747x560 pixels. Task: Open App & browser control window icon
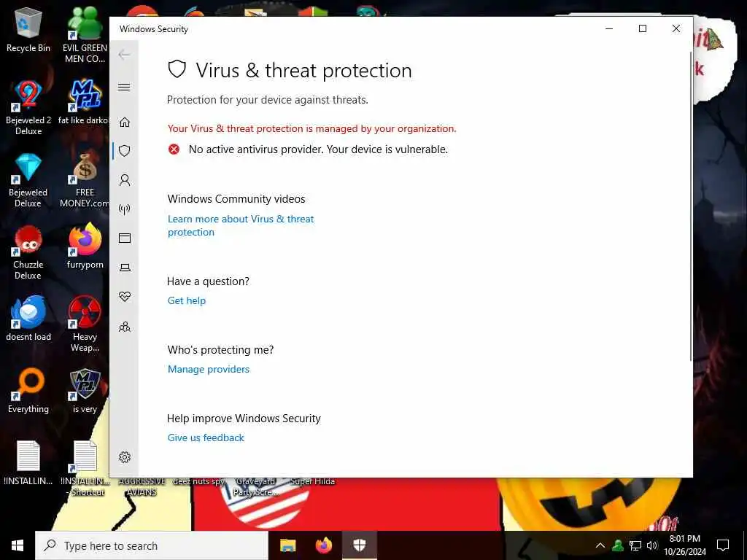[124, 238]
